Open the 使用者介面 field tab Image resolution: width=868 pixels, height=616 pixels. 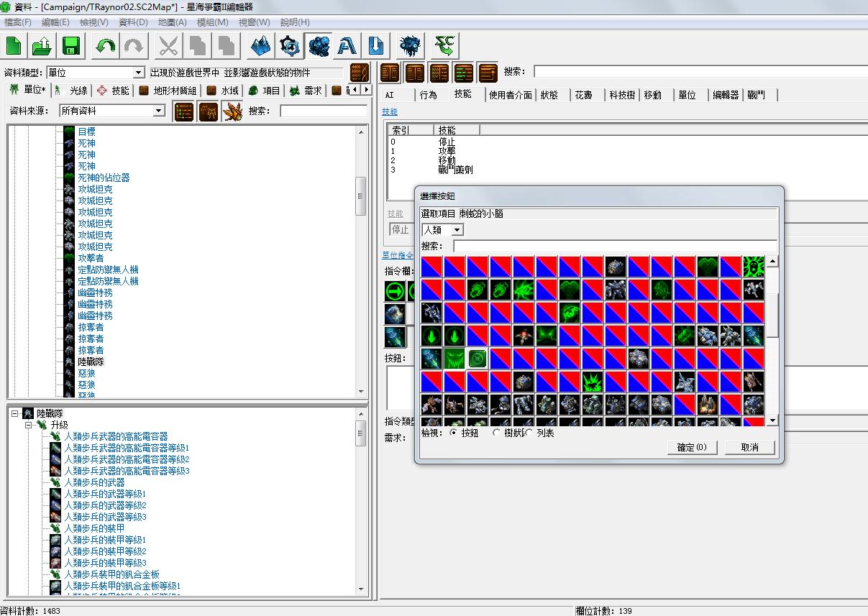tap(511, 95)
